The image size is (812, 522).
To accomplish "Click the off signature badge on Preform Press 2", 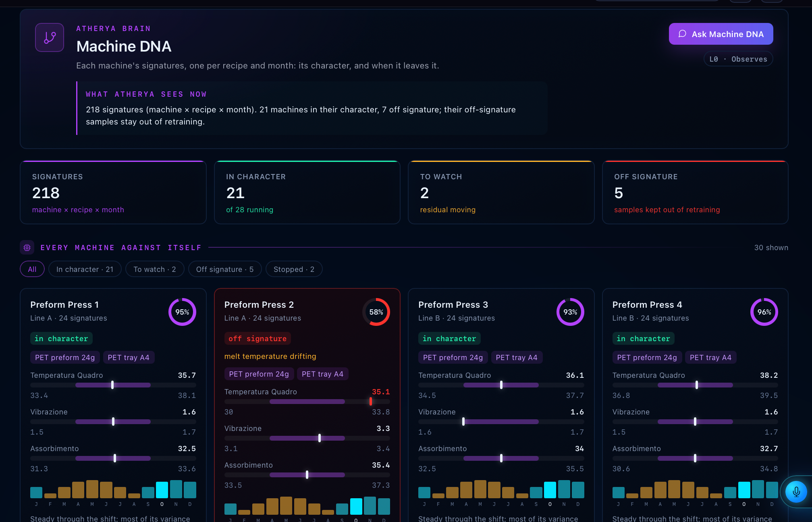I will tap(258, 338).
